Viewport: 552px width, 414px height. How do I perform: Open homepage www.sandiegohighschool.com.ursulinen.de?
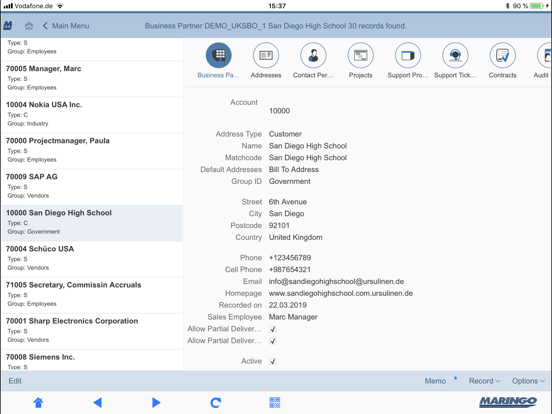point(341,293)
